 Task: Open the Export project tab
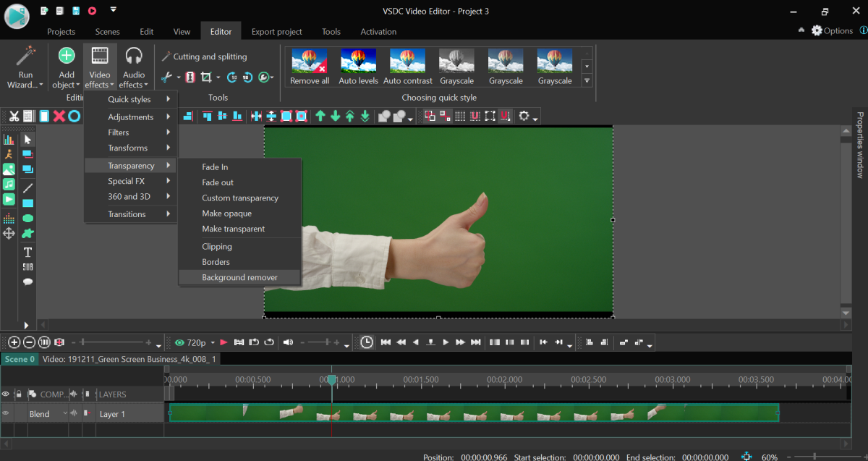(x=276, y=32)
